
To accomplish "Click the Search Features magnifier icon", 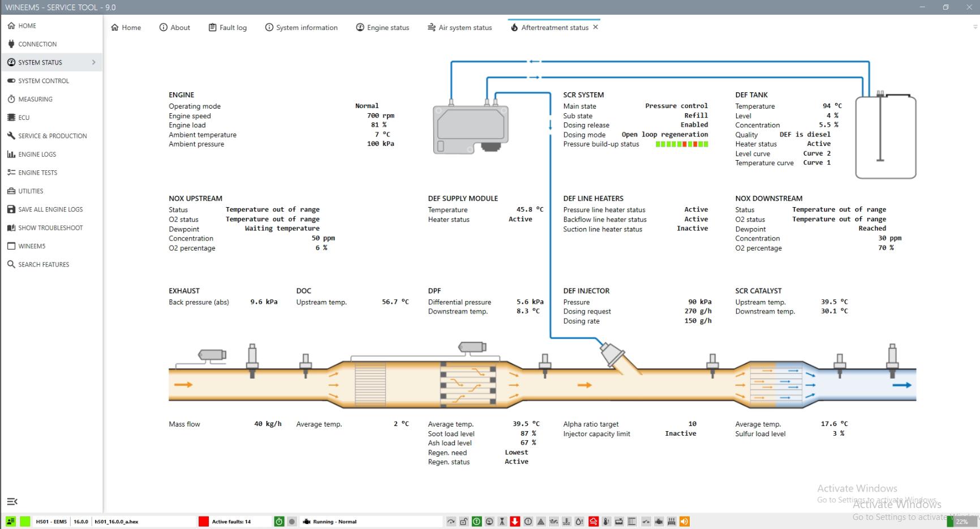I will (x=11, y=264).
